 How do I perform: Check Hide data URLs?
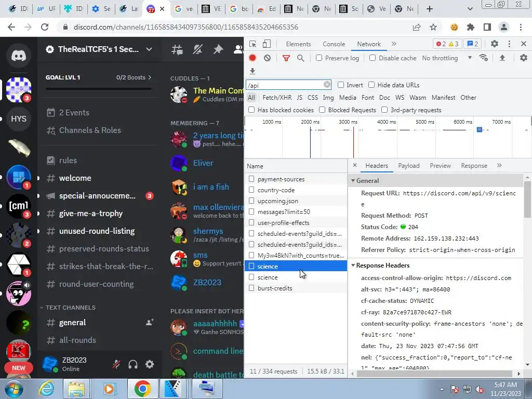371,85
